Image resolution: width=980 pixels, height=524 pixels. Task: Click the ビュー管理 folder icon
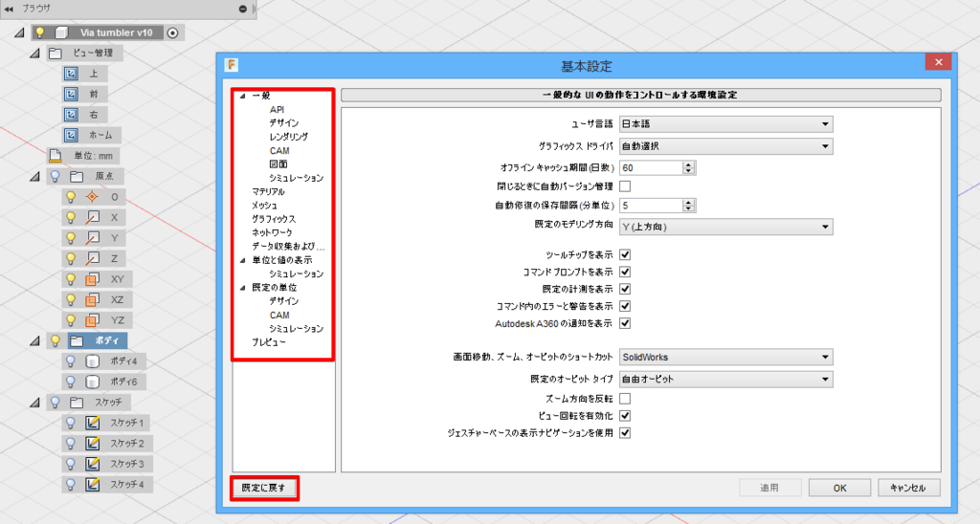coord(55,54)
